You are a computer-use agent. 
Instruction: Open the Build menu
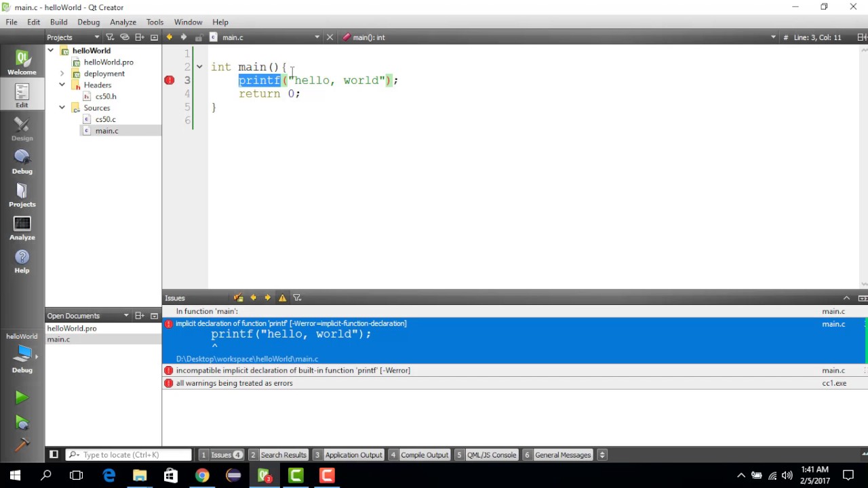click(x=59, y=22)
